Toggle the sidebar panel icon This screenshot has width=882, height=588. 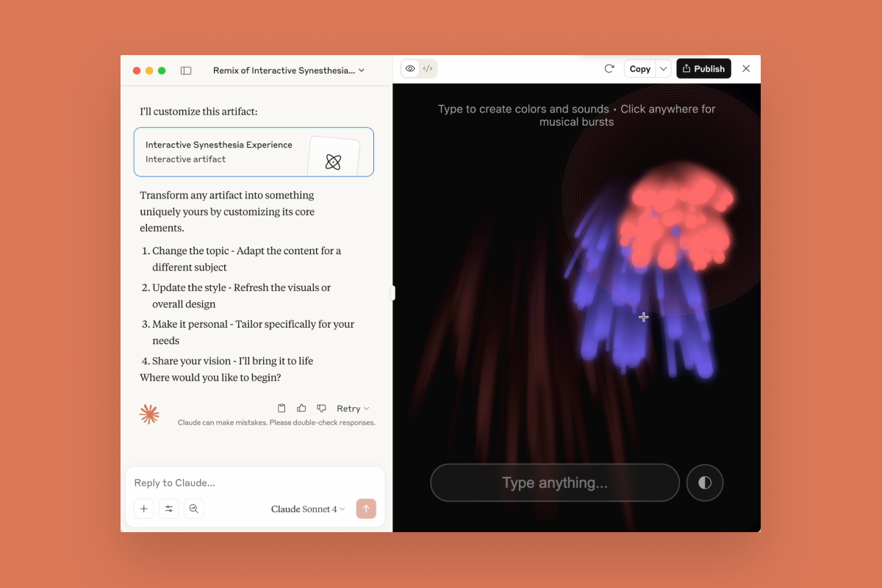click(x=186, y=71)
